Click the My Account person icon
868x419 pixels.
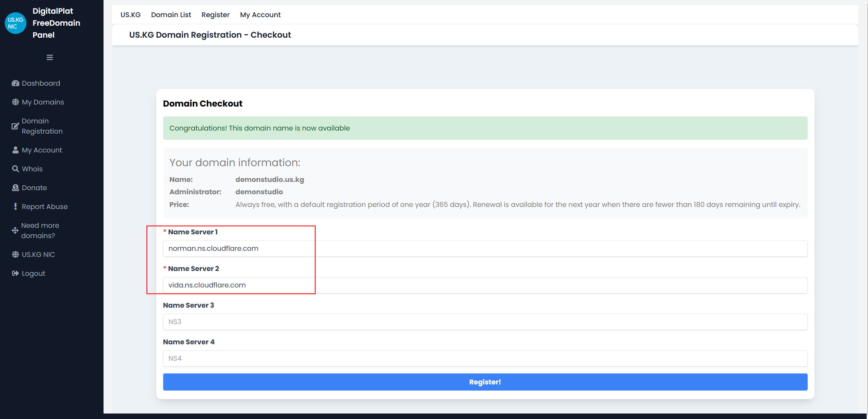15,150
